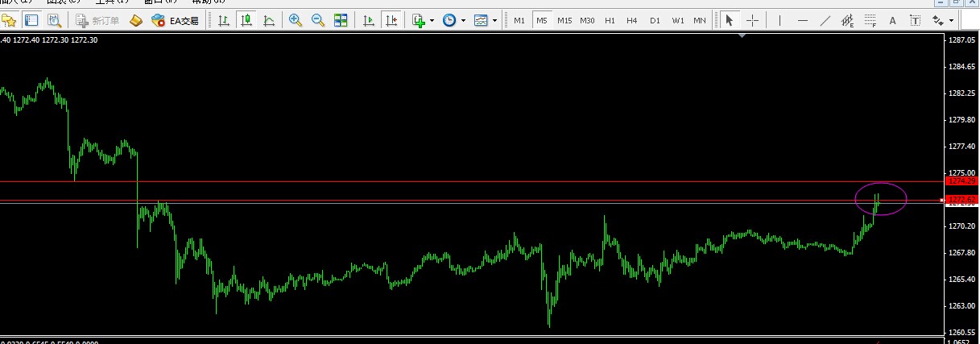Select the M1 timeframe
This screenshot has height=344, width=980.
519,20
